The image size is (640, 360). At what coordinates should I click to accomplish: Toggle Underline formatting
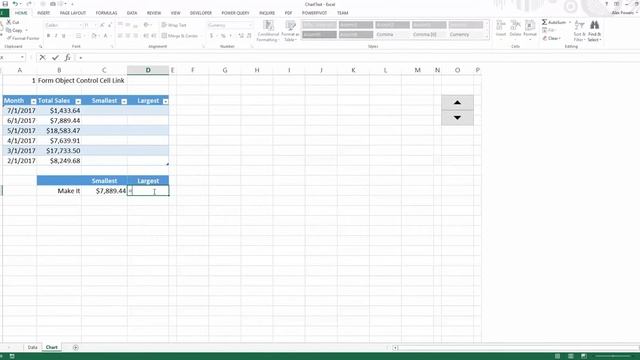click(64, 36)
